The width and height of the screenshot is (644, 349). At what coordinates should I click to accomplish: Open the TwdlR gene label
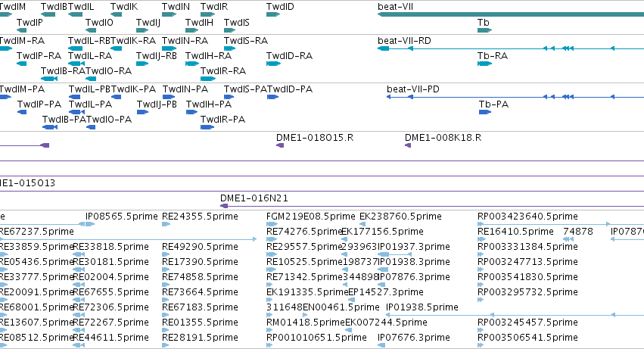pyautogui.click(x=214, y=7)
